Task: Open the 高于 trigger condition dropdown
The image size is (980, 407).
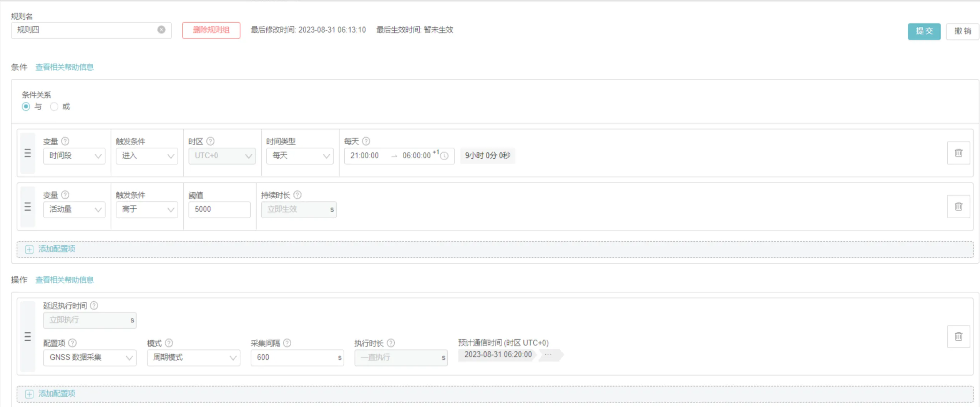Action: pyautogui.click(x=147, y=209)
